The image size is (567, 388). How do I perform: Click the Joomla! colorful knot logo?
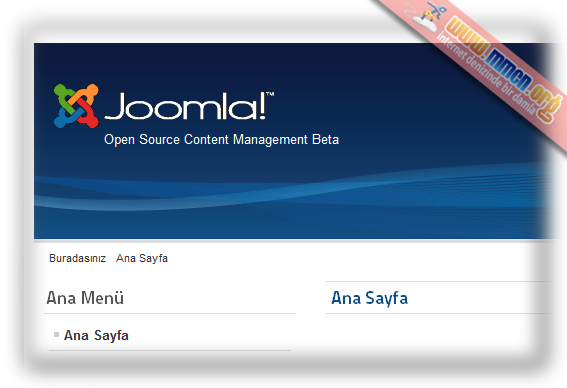(x=76, y=106)
